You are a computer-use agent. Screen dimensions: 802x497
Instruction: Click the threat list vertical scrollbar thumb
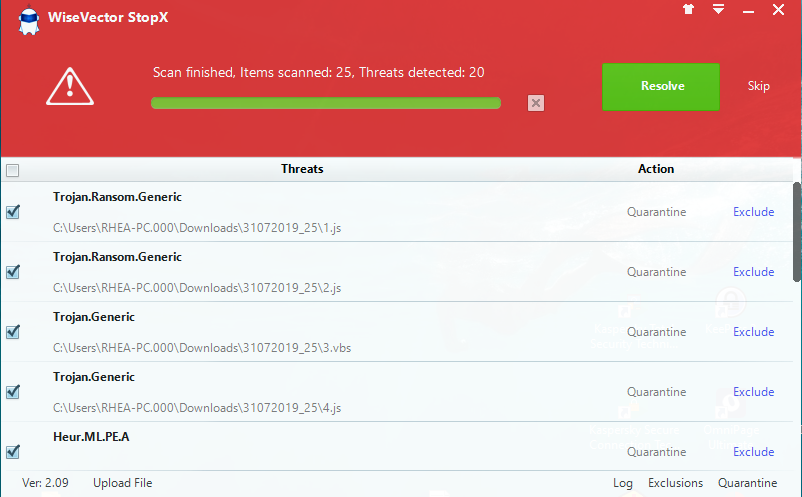(x=797, y=232)
